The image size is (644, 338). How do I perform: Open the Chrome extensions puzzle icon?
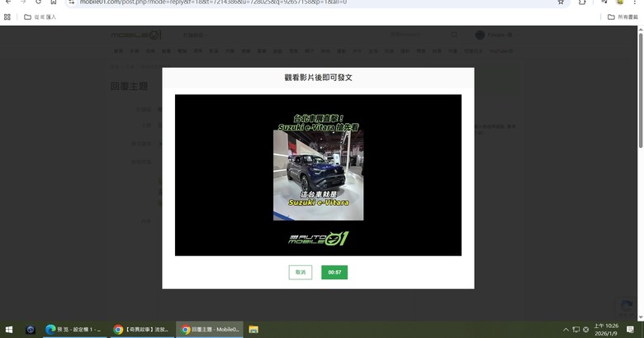582,2
